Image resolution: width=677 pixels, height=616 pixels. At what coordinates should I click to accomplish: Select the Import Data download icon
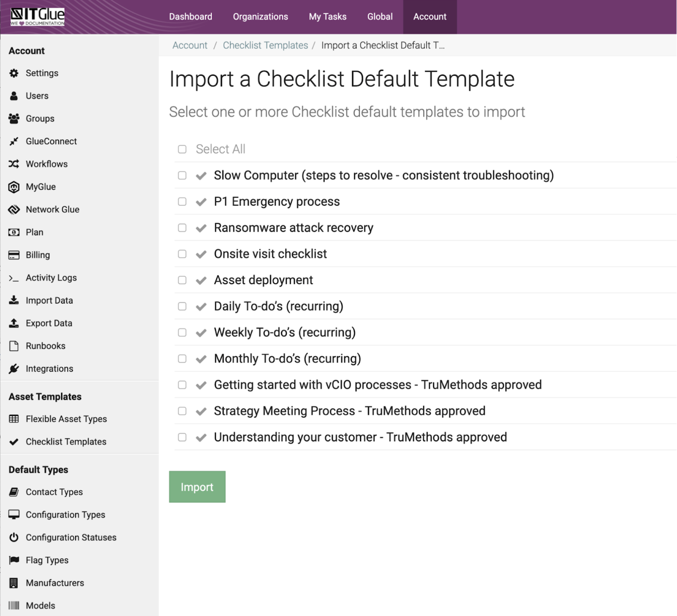[x=14, y=300]
